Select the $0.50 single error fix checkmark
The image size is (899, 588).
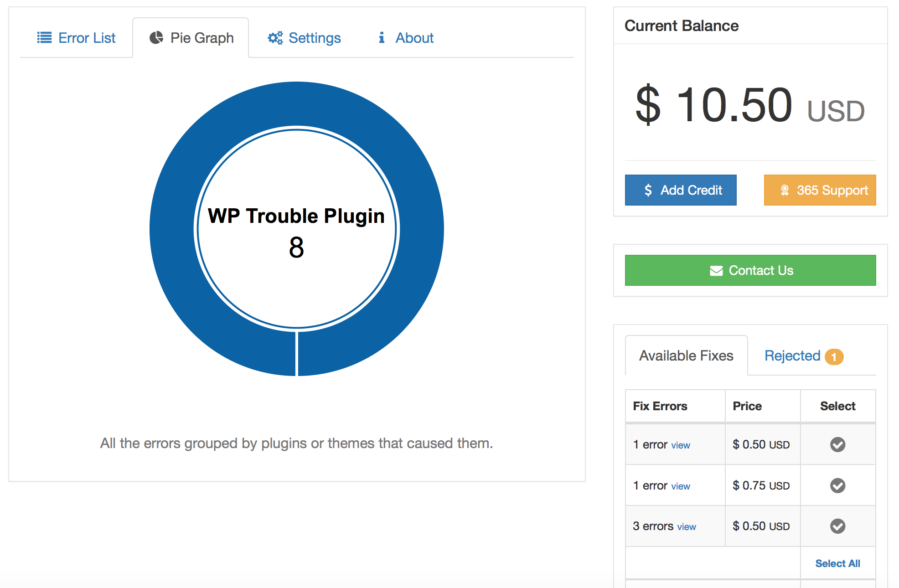coord(837,444)
